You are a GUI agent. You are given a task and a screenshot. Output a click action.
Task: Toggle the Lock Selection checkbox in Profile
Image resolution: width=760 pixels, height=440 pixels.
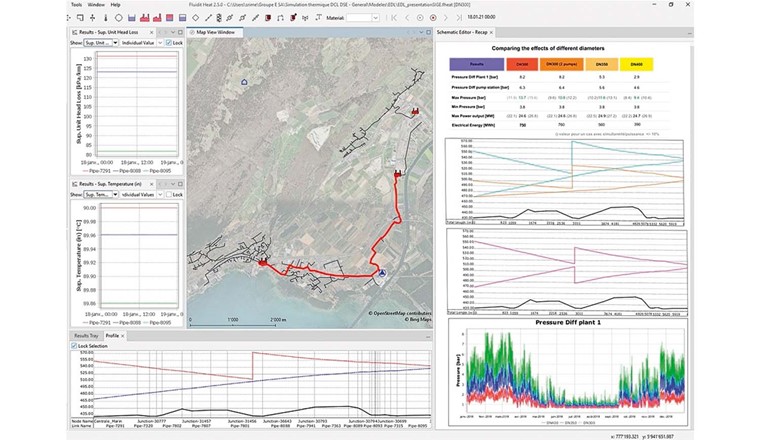coord(74,346)
